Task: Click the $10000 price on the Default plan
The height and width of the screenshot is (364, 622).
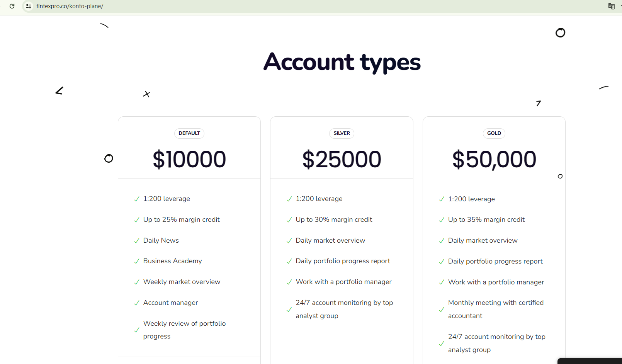Action: 189,159
